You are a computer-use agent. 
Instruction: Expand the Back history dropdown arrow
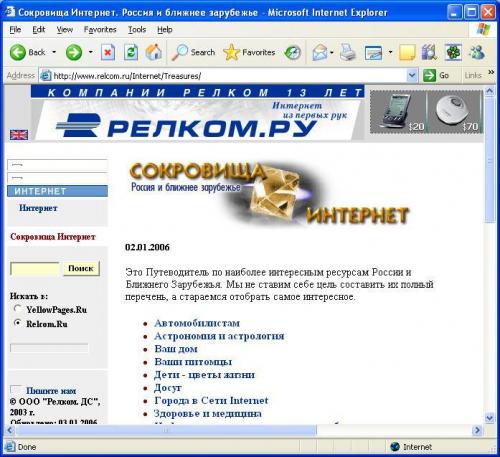pyautogui.click(x=54, y=52)
